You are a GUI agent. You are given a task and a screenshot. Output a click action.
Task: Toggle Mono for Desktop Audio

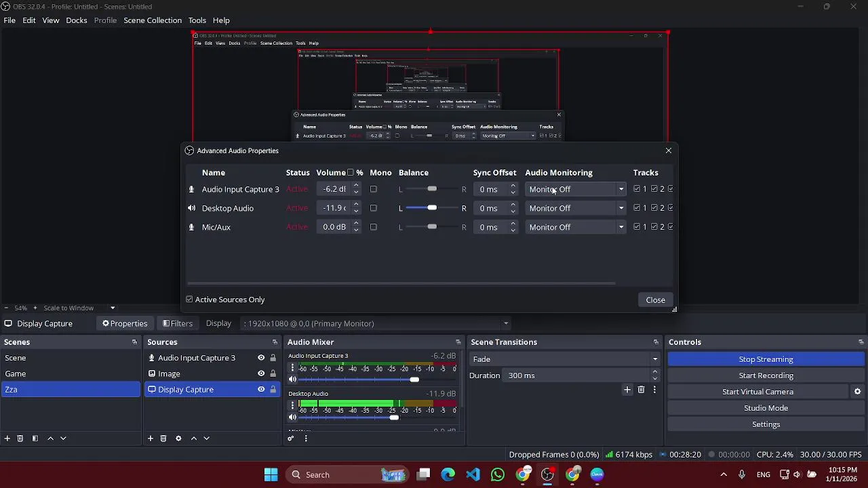[374, 208]
